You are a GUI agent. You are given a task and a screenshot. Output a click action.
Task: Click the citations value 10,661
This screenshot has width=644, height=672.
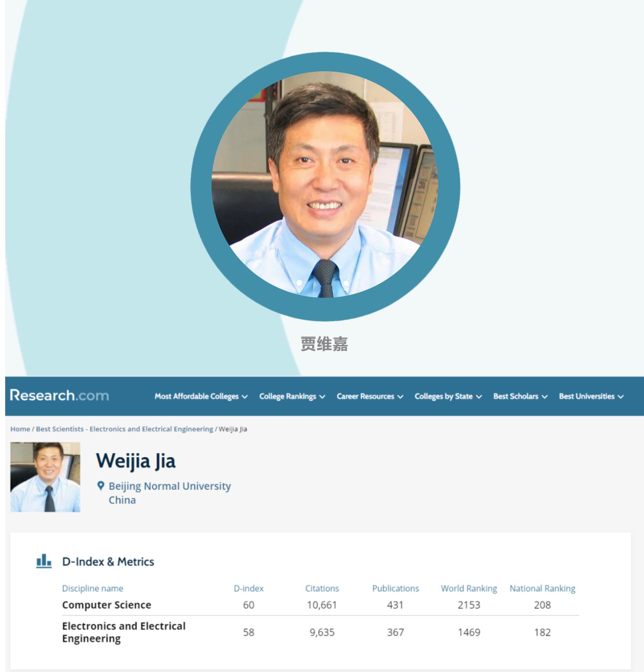[322, 605]
